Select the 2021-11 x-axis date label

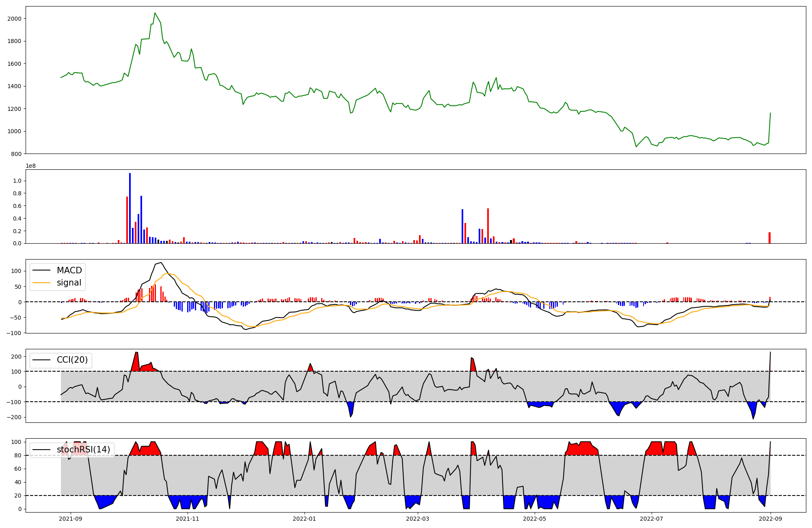[x=188, y=519]
